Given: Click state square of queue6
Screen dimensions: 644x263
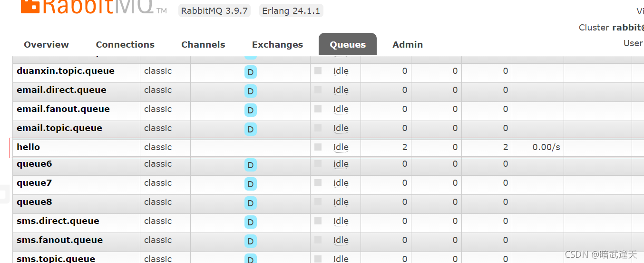Looking at the screenshot, I should (x=318, y=163).
